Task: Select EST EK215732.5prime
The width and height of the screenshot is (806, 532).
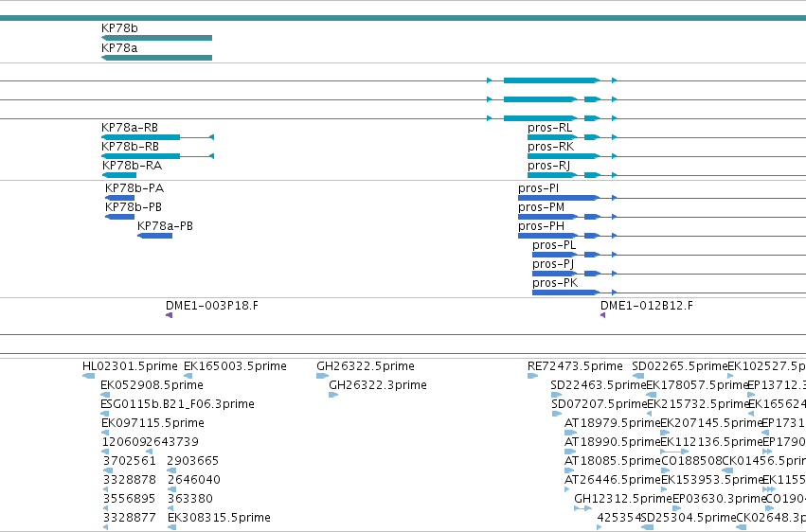Action: (x=649, y=414)
